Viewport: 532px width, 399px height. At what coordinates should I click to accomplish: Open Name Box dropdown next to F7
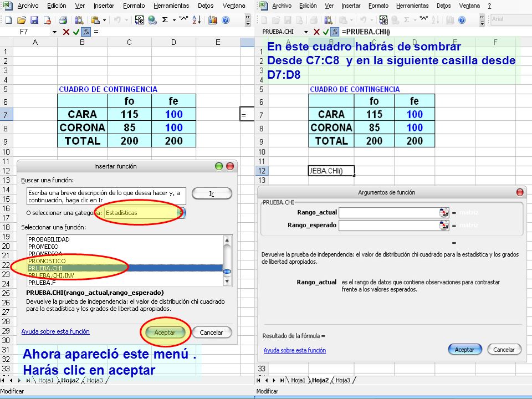[x=54, y=32]
